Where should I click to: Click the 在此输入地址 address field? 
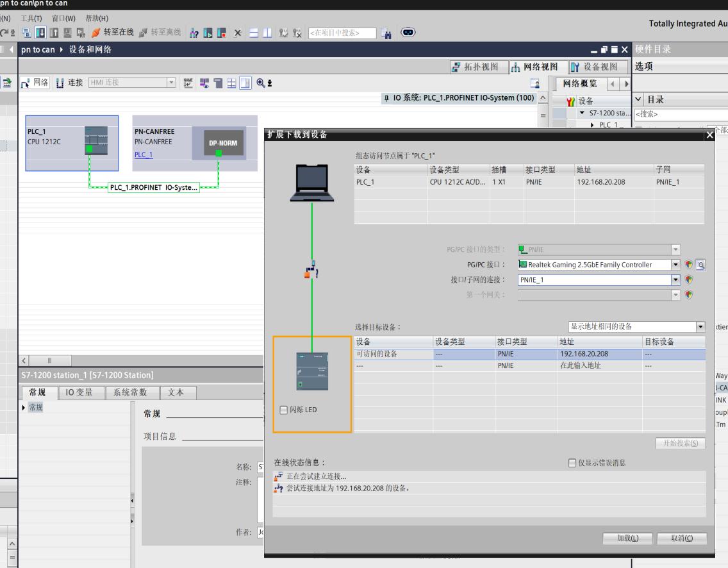coord(580,365)
